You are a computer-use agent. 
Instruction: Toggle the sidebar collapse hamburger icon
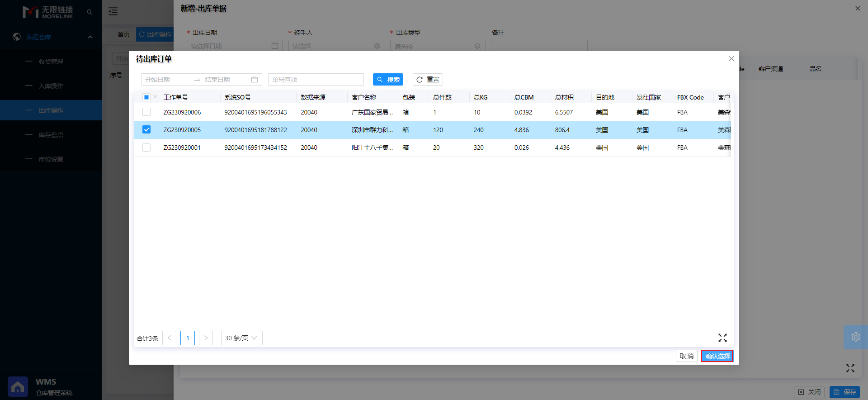tap(113, 12)
